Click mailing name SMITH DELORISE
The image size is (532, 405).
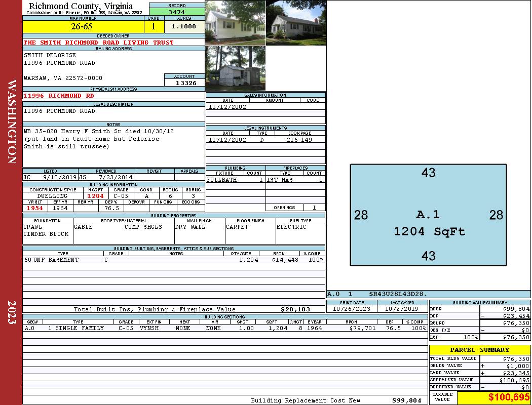(x=50, y=55)
